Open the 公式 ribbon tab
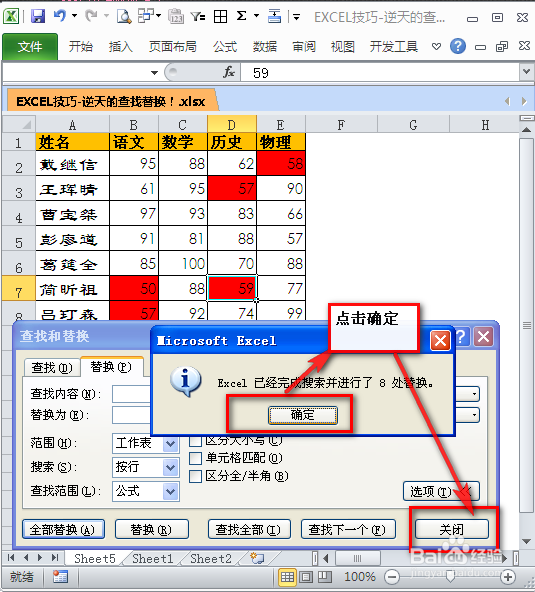535x592 pixels. click(x=225, y=46)
